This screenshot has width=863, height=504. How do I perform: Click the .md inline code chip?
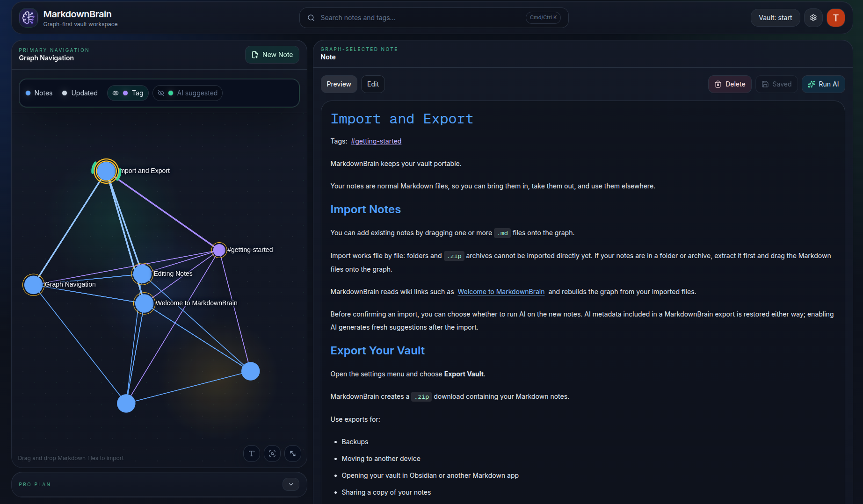pyautogui.click(x=502, y=233)
